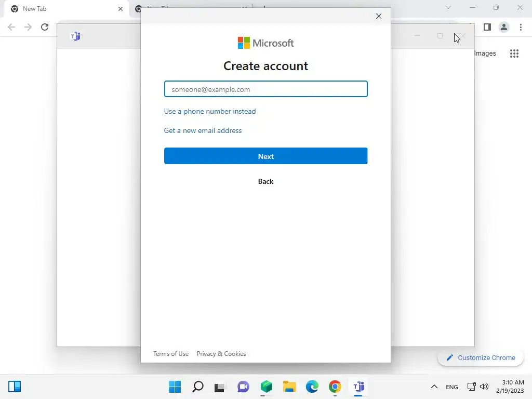
Task: Click the ENG language indicator
Action: (x=452, y=387)
